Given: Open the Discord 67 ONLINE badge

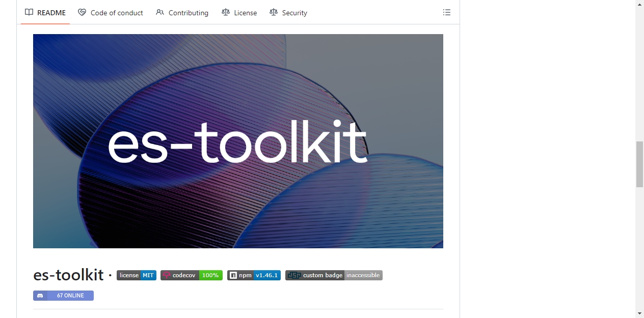Looking at the screenshot, I should (x=63, y=296).
